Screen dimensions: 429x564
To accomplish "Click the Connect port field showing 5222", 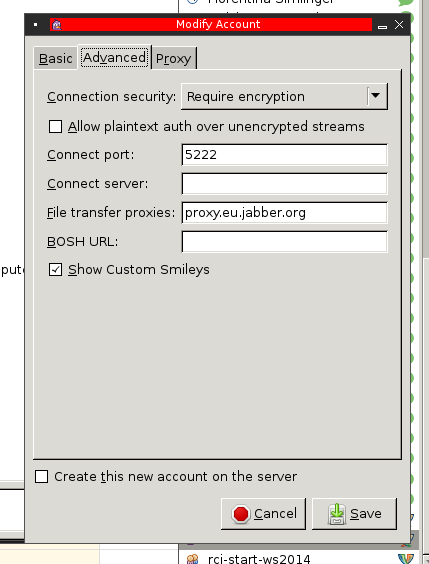I will [284, 155].
